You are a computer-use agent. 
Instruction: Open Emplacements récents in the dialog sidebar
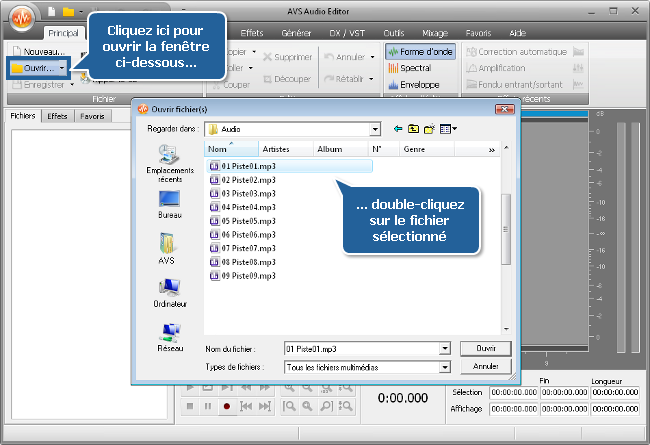(x=169, y=160)
